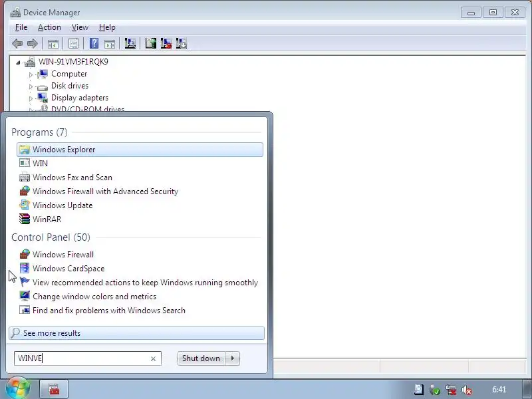Open the Properties toolbar icon
The width and height of the screenshot is (532, 399).
pos(73,43)
